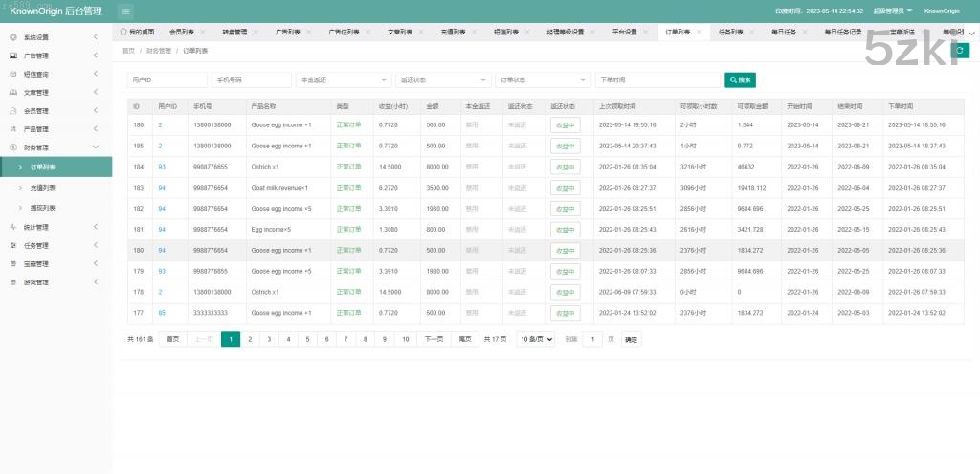Image resolution: width=980 pixels, height=474 pixels.
Task: Click the green refresh icon button
Action: click(x=962, y=51)
